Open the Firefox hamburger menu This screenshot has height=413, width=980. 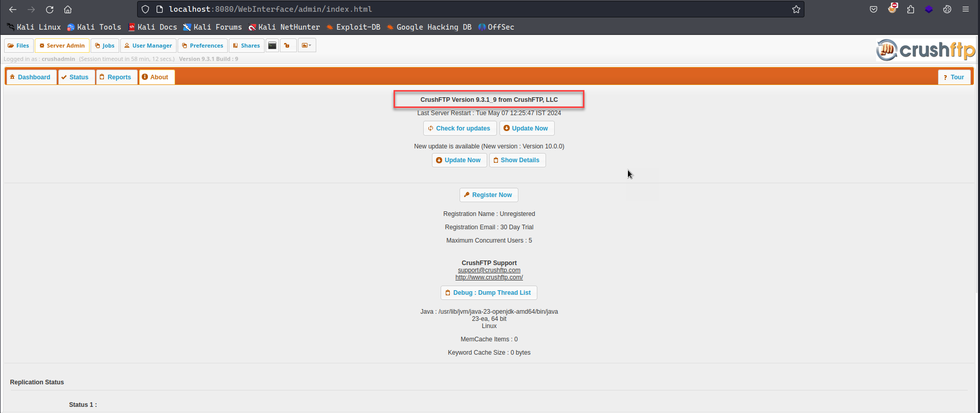(966, 9)
